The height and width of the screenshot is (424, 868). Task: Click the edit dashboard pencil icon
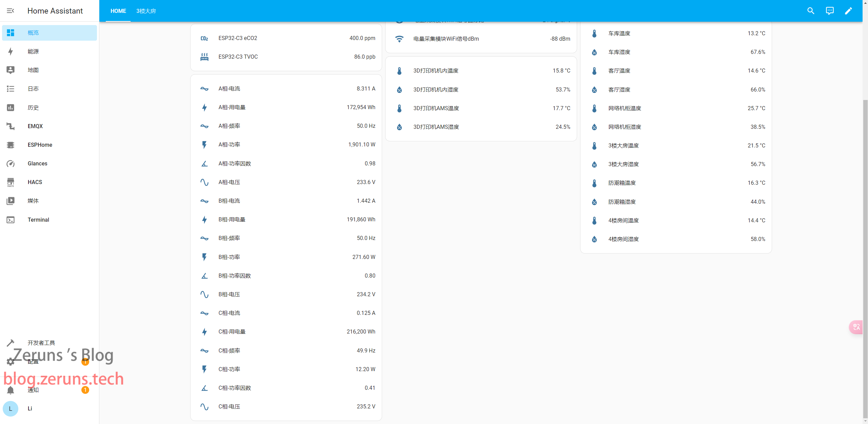point(848,11)
